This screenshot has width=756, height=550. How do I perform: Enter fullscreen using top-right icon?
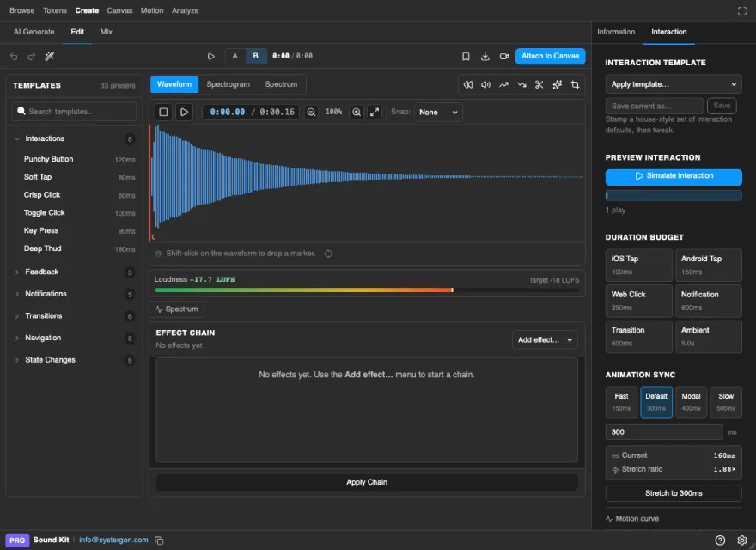click(742, 11)
